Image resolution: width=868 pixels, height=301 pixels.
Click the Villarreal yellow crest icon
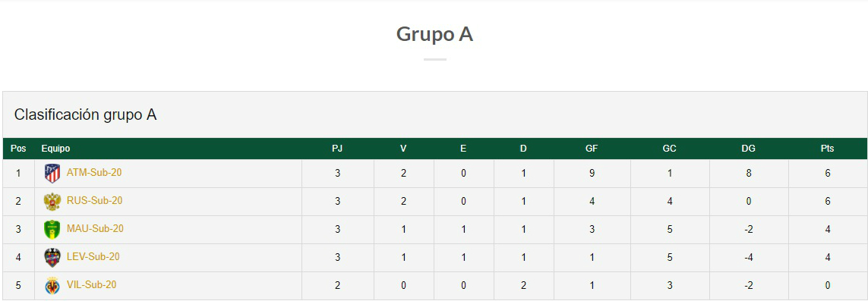[x=52, y=286]
